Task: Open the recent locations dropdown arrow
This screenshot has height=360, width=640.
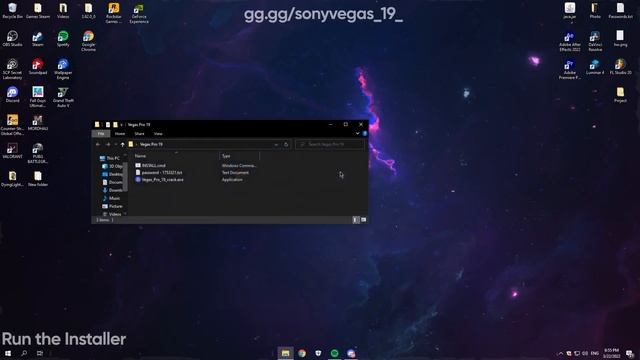Action: point(116,144)
